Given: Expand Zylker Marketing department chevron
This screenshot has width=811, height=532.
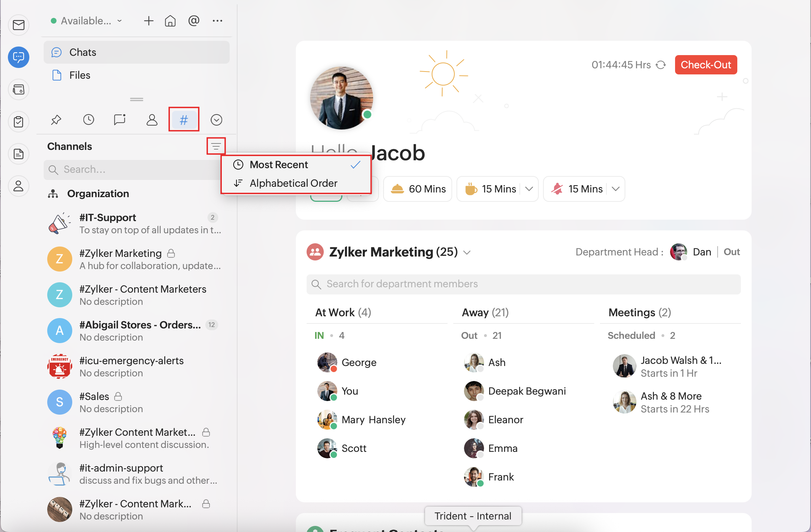Looking at the screenshot, I should (x=467, y=253).
